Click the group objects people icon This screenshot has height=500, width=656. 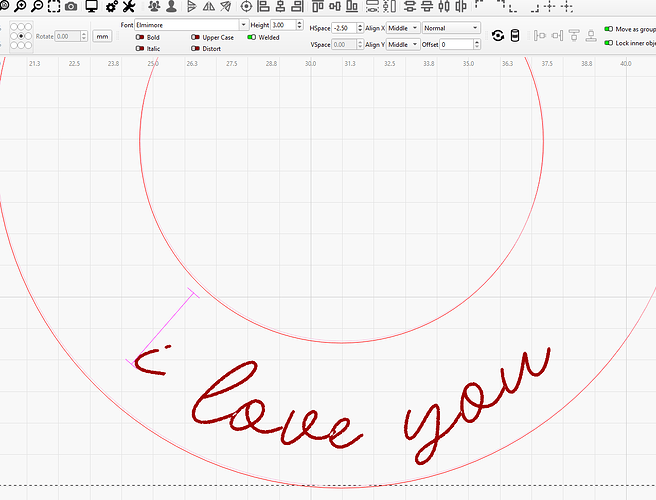153,6
